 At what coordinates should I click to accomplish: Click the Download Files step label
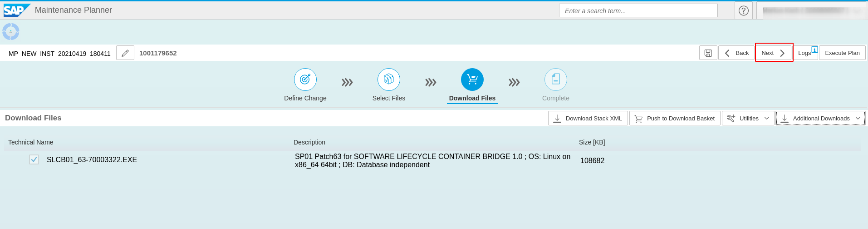[472, 98]
